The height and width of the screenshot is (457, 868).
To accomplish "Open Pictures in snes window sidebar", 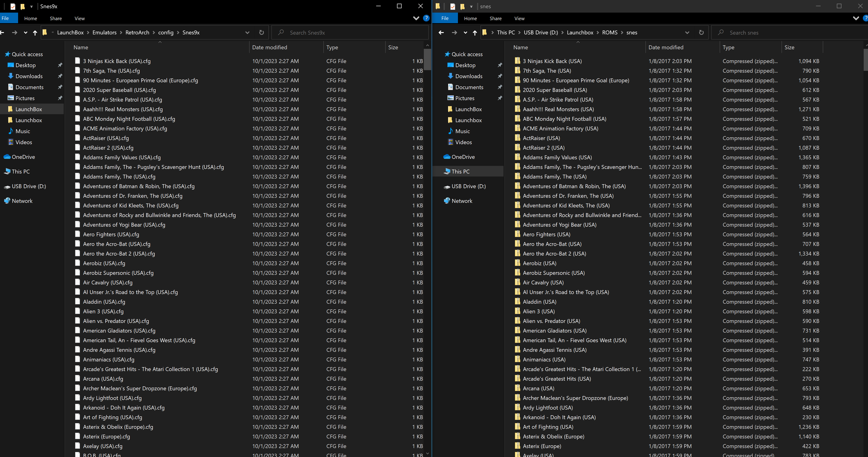I will tap(465, 98).
